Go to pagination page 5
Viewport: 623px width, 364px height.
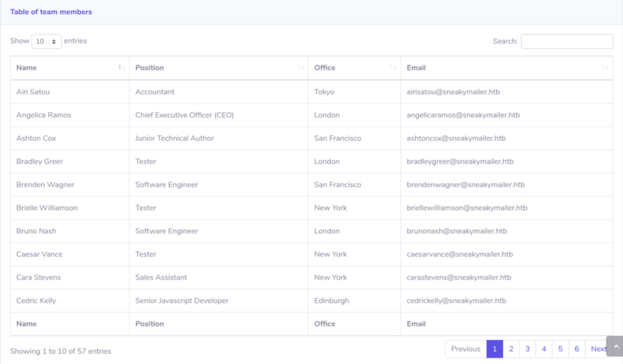tap(560, 349)
